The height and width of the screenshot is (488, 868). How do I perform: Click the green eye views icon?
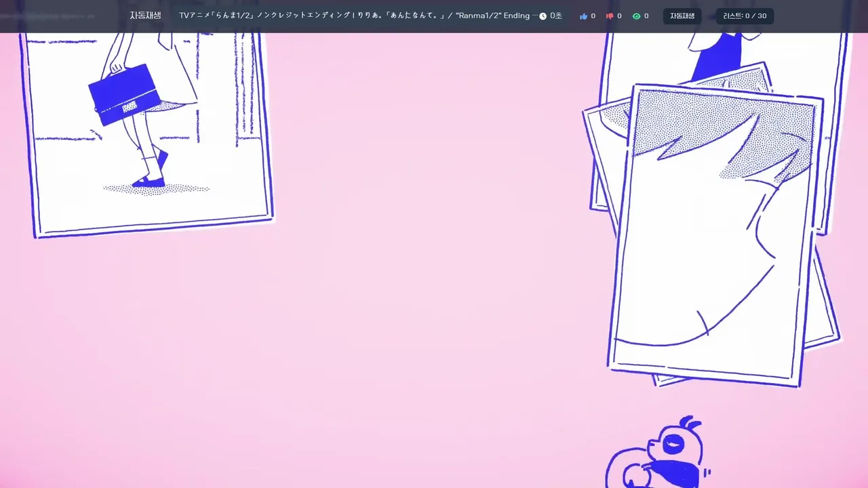click(636, 16)
